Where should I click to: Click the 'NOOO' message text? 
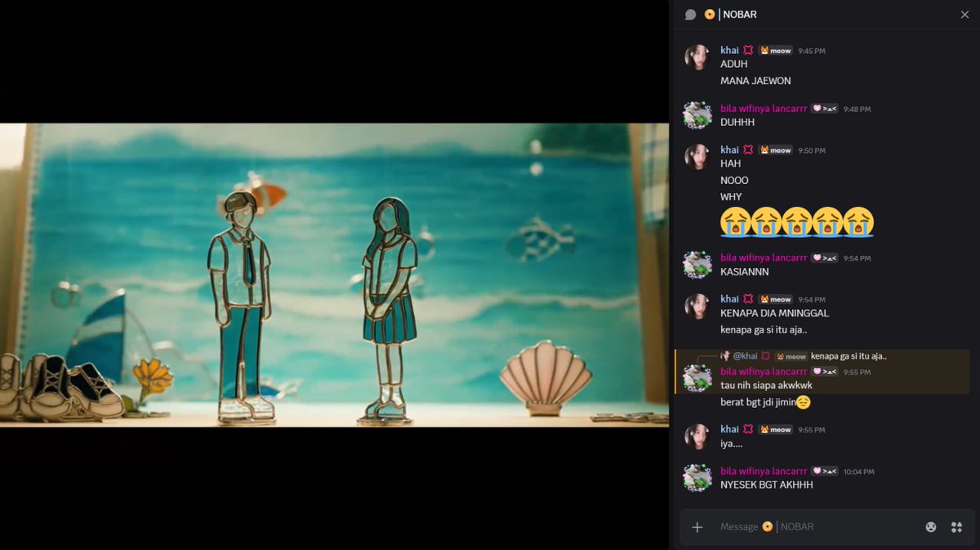[734, 181]
